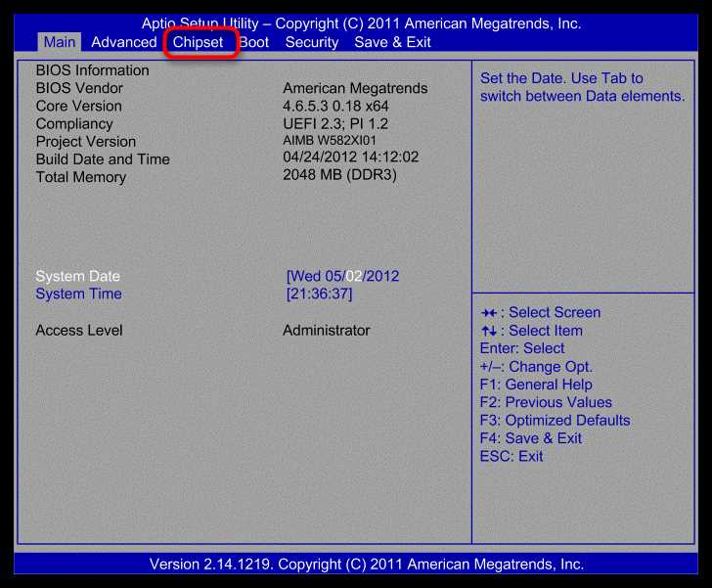The height and width of the screenshot is (588, 712).
Task: Open the Boot tab
Action: [x=254, y=42]
